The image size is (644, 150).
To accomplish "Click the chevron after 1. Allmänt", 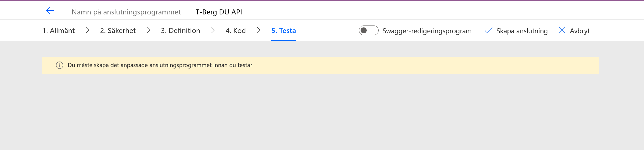I will 87,30.
